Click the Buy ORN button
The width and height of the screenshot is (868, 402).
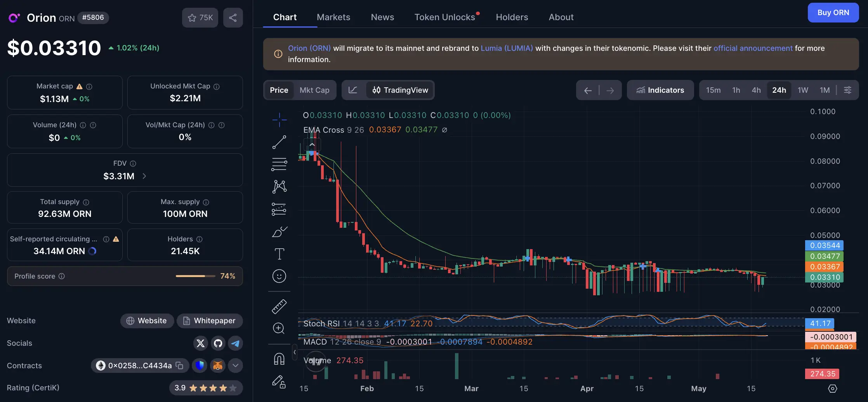tap(833, 12)
